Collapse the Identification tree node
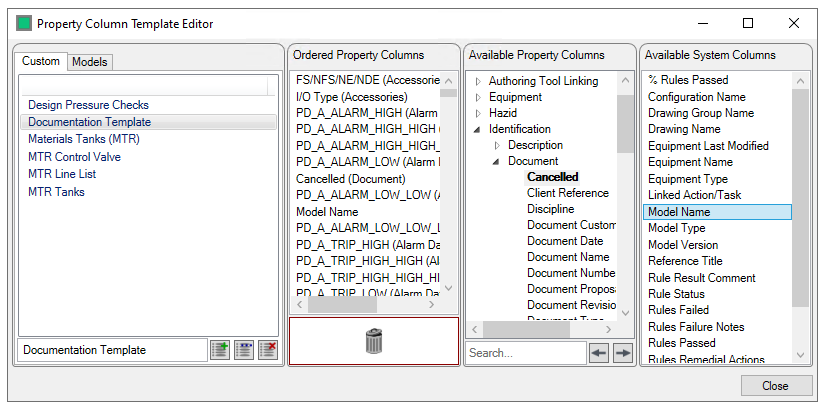Viewport: 824px width, 407px height. point(478,129)
